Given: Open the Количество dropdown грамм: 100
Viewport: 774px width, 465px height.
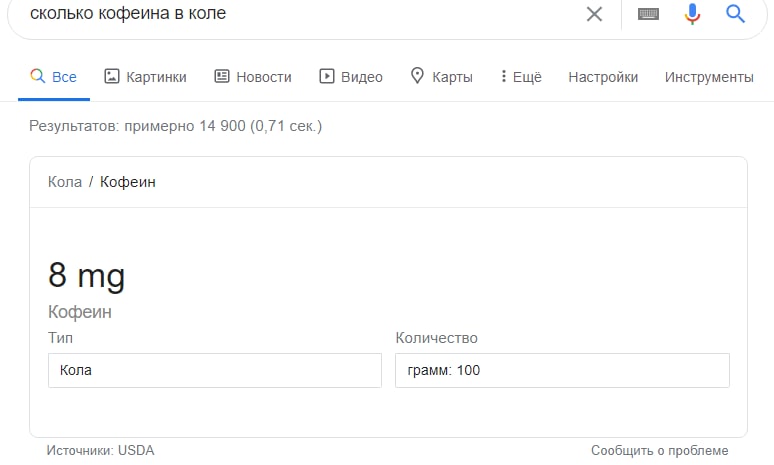Looking at the screenshot, I should (562, 370).
